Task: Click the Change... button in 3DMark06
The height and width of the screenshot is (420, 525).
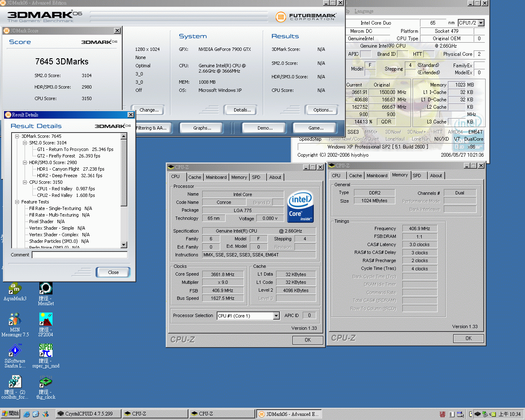Action: [149, 110]
